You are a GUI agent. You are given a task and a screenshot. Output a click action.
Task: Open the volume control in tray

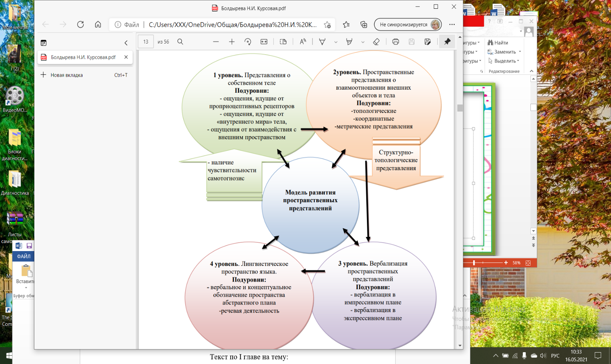[543, 356]
